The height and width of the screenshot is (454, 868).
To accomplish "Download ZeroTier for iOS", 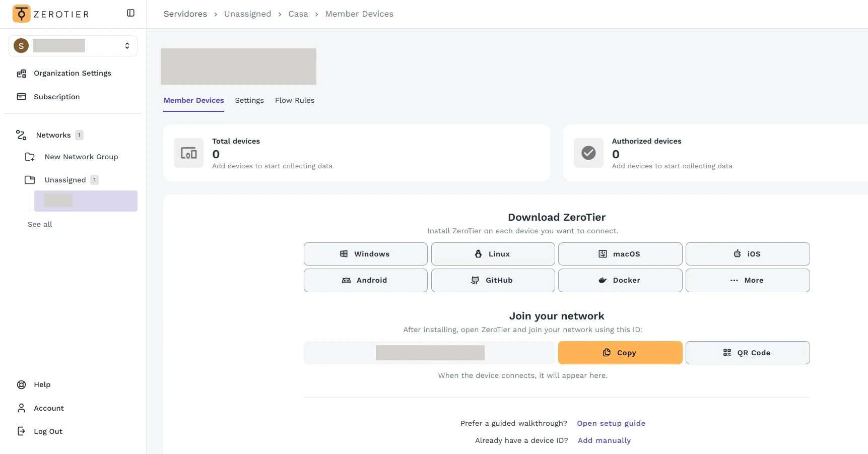I will [748, 254].
